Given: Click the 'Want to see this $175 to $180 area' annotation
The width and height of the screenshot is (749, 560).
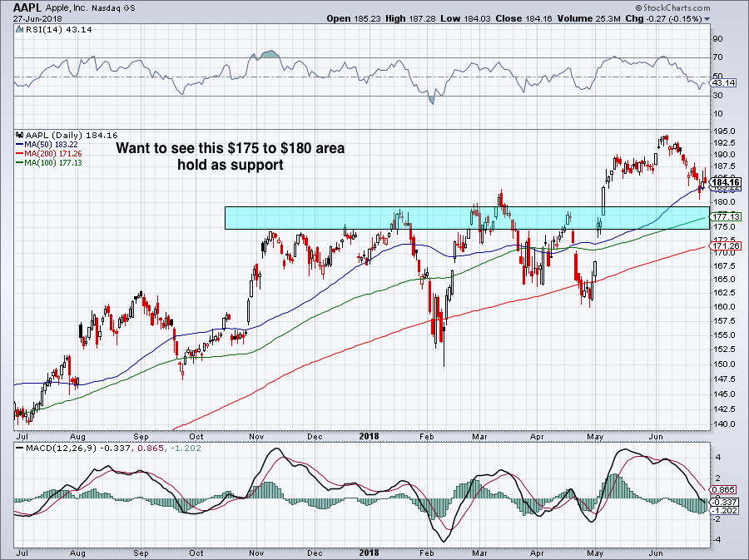Looking at the screenshot, I should click(231, 148).
